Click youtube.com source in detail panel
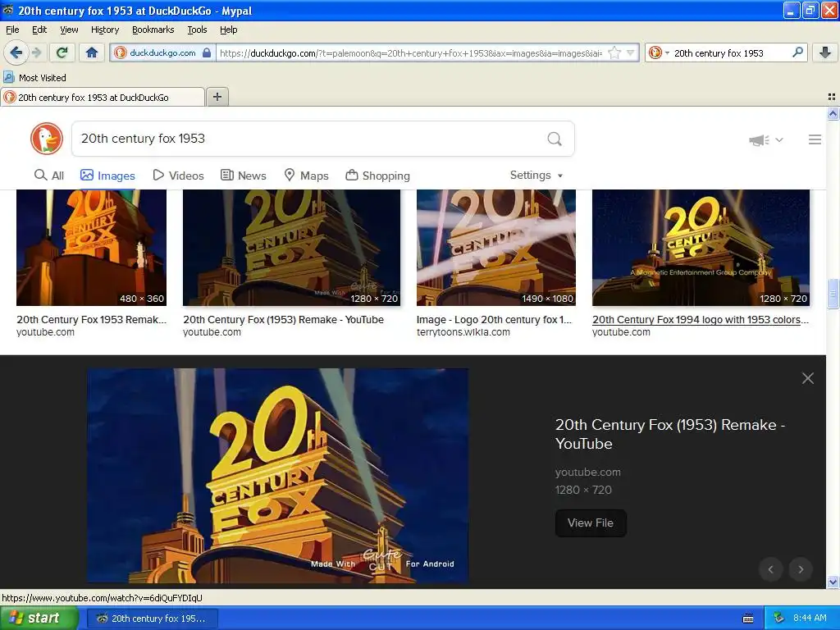Viewport: 840px width, 630px height. click(x=587, y=472)
